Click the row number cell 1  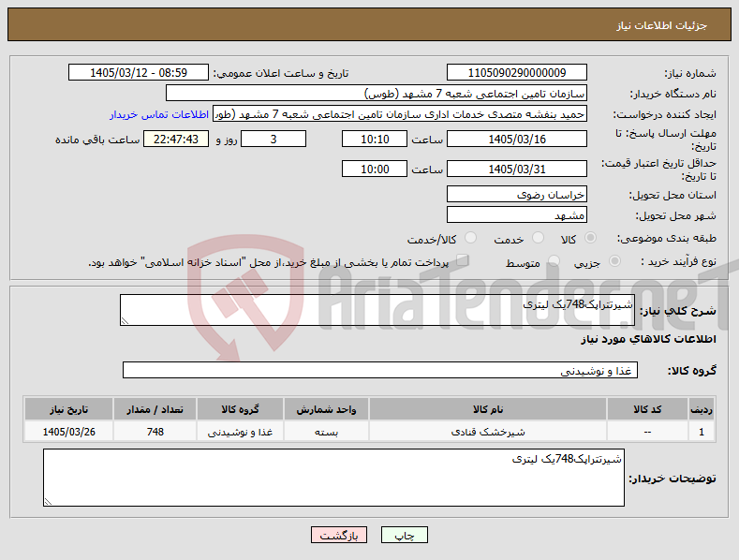click(702, 432)
